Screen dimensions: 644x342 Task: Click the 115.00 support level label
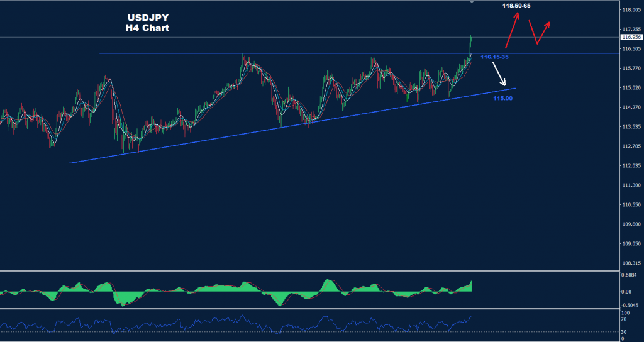(502, 99)
